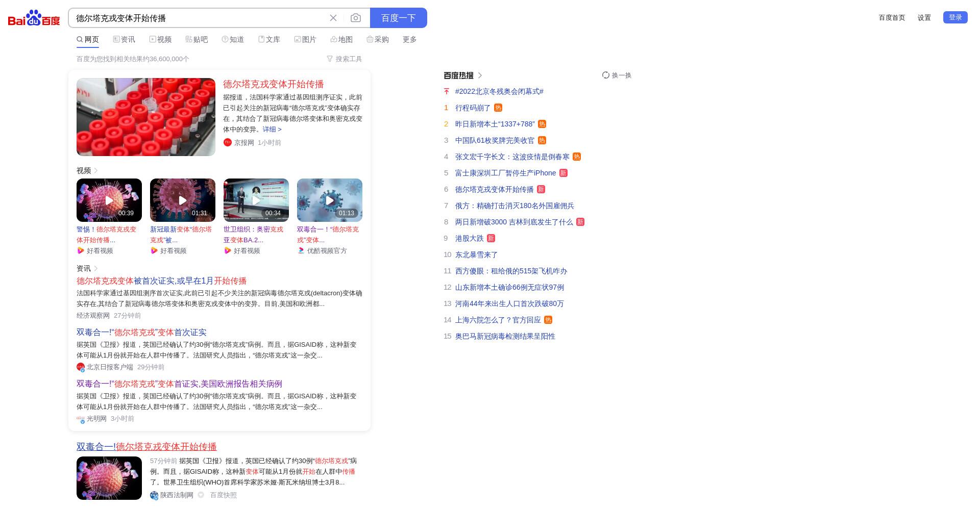Open 双毒合一!德尔塔克戎变体首次证实 link
980x509 pixels.
pos(141,333)
